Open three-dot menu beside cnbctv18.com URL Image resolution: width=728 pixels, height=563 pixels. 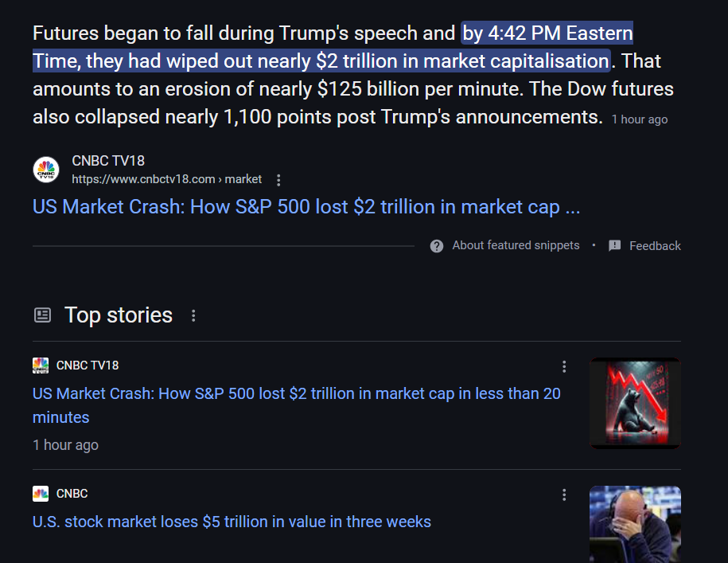(278, 180)
